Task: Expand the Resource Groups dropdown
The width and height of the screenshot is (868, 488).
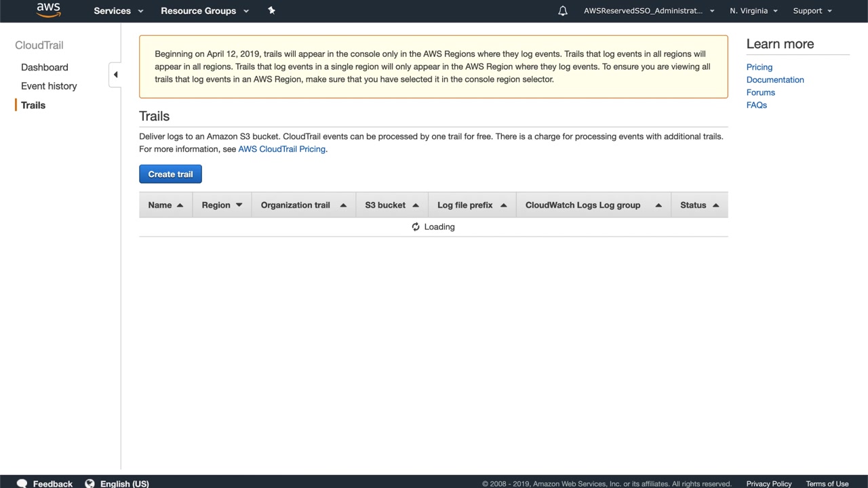Action: tap(205, 11)
